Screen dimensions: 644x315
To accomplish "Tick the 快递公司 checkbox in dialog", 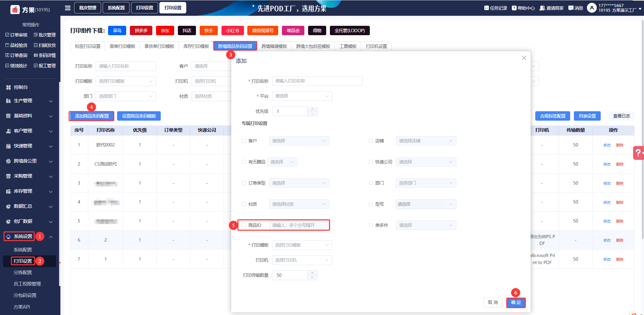I will [x=371, y=162].
